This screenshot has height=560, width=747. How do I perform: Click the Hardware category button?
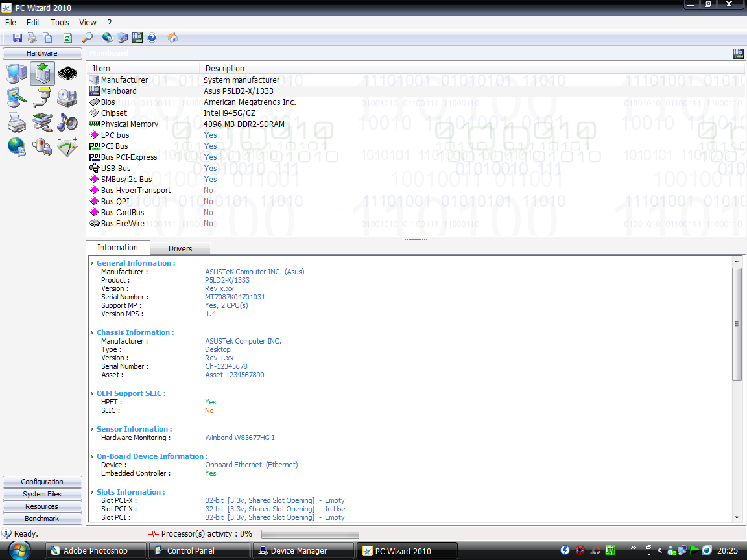click(42, 53)
